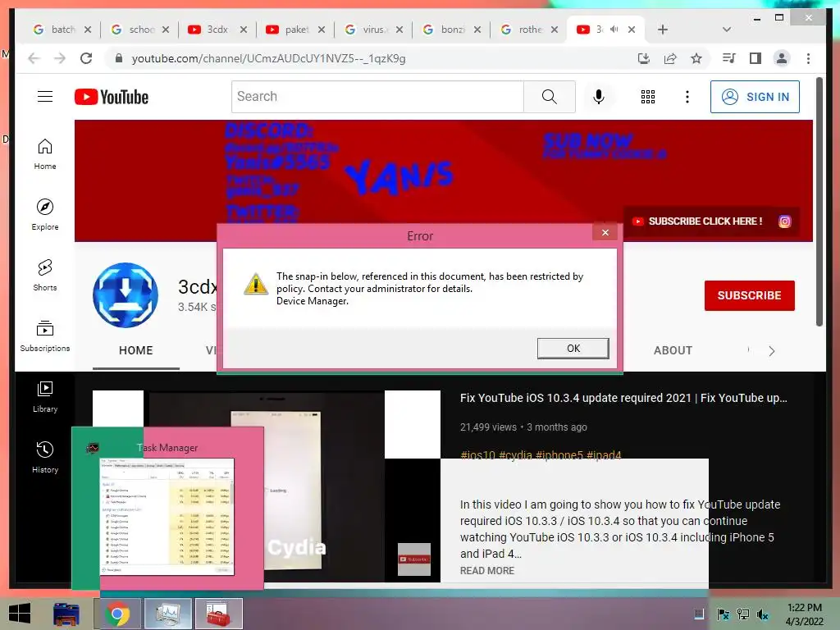Click the SIGN IN button
The width and height of the screenshot is (840, 630).
(755, 97)
